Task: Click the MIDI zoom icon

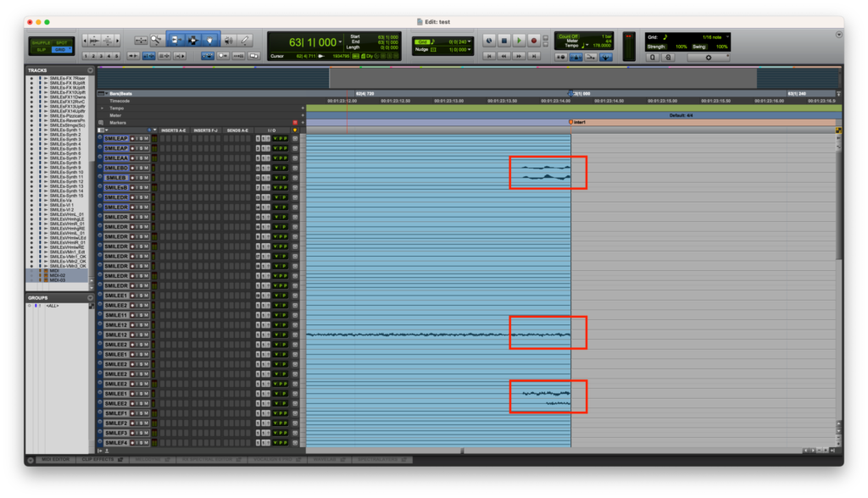Action: tap(108, 41)
